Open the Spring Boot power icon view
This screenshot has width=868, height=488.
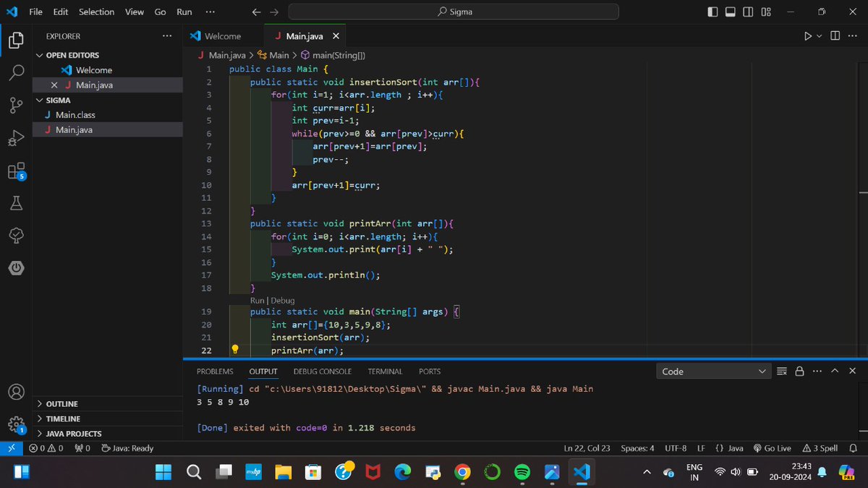pyautogui.click(x=16, y=269)
